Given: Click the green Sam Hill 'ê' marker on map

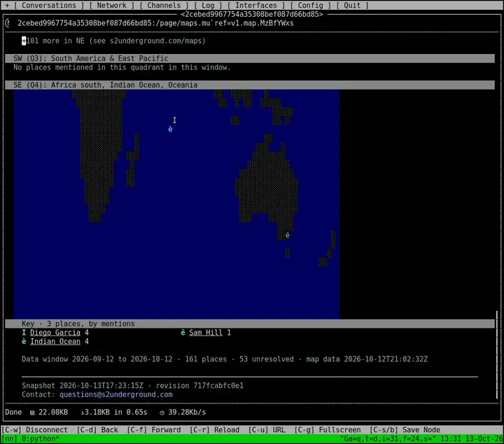Looking at the screenshot, I should (288, 235).
